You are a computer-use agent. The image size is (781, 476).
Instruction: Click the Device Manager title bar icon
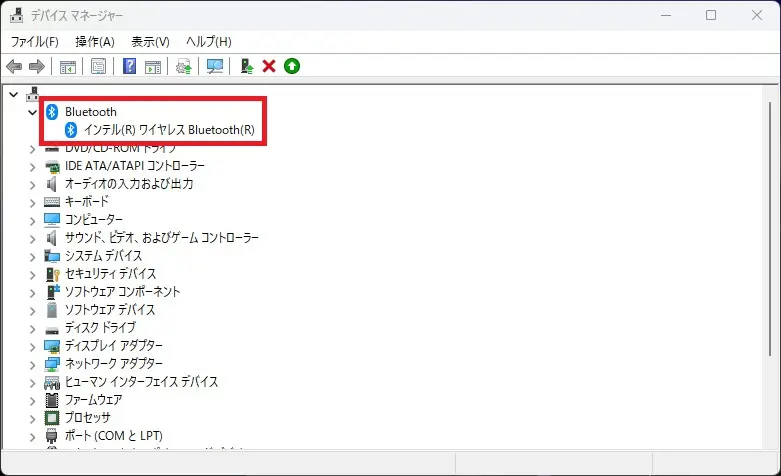point(16,15)
